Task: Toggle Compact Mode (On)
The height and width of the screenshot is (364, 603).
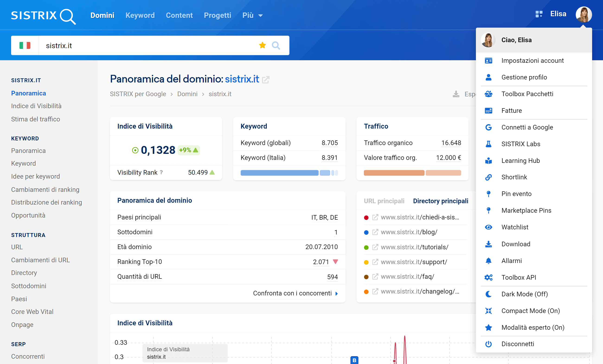Action: [x=534, y=311]
